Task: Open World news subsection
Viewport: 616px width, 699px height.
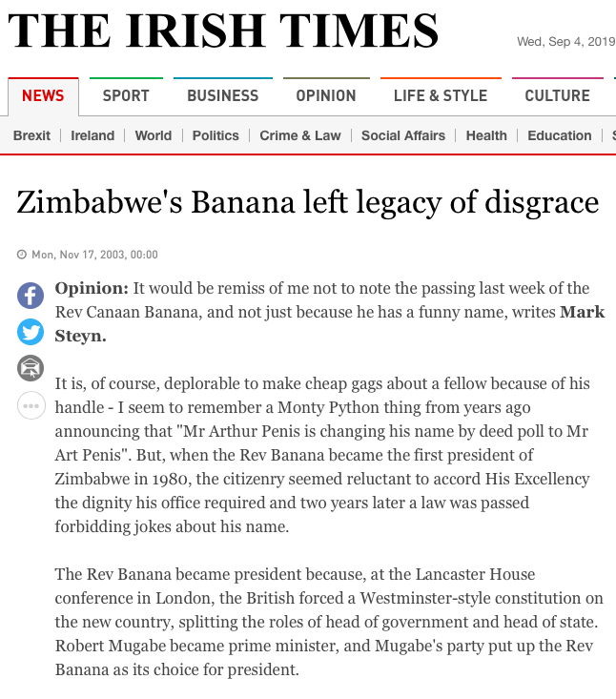Action: coord(154,135)
